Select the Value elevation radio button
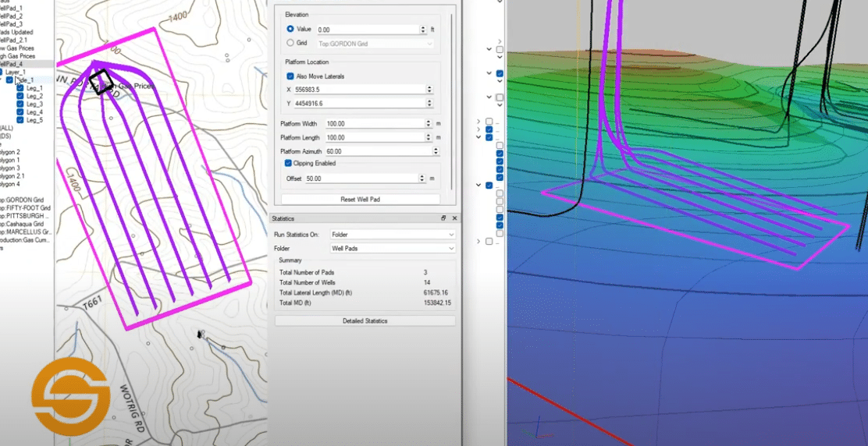Viewport: 868px width, 446px height. coord(290,29)
